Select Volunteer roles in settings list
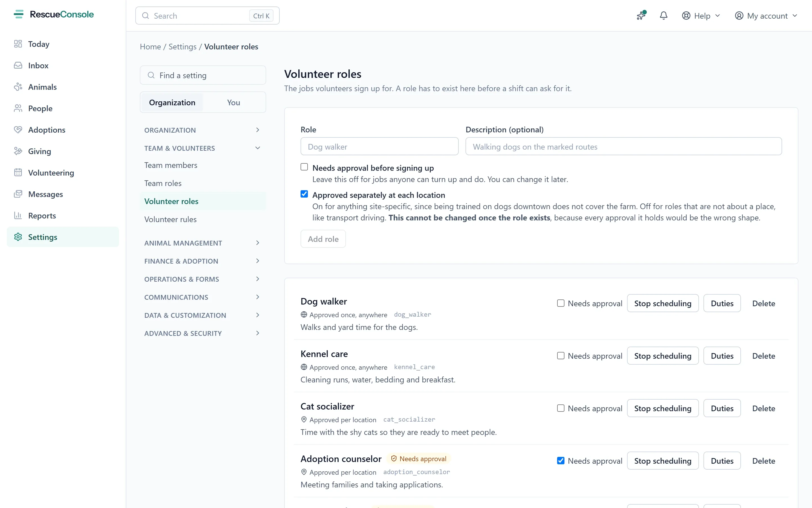Screen dimensions: 812x508 [203, 201]
